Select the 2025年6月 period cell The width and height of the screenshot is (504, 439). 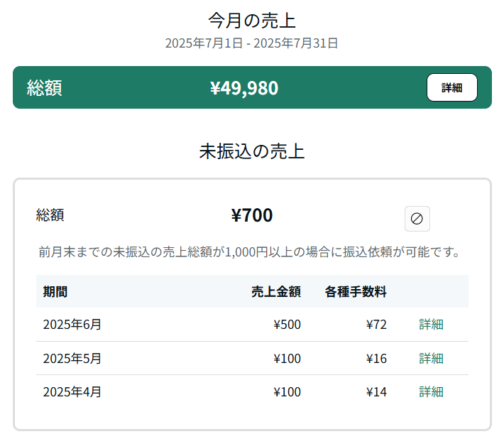click(72, 325)
